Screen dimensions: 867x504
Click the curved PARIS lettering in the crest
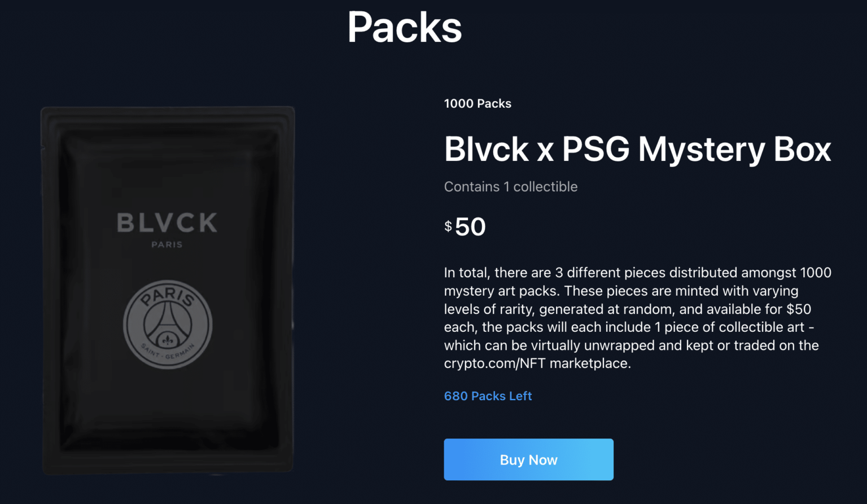coord(168,295)
